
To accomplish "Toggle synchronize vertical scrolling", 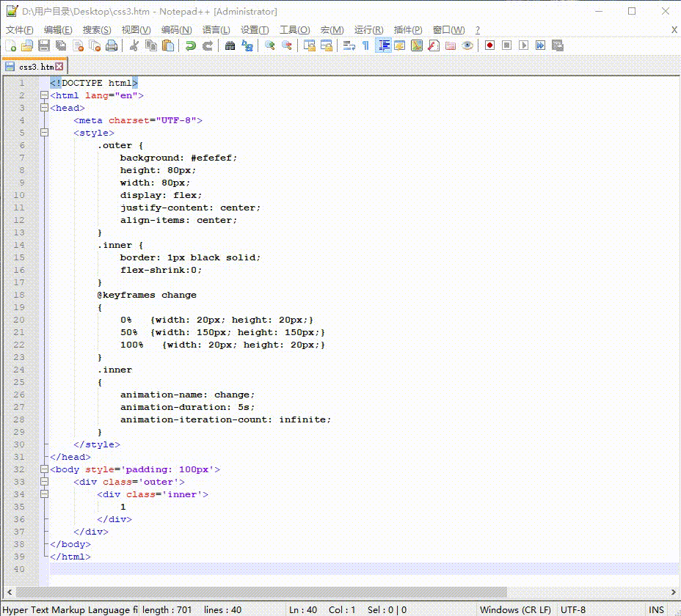I will pyautogui.click(x=309, y=45).
